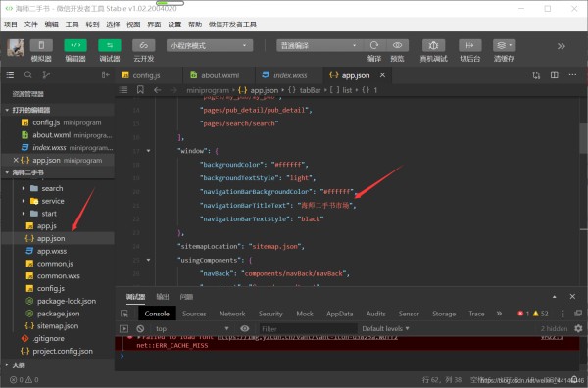The width and height of the screenshot is (588, 388).
Task: Switch to Sources devtools tab
Action: click(194, 314)
